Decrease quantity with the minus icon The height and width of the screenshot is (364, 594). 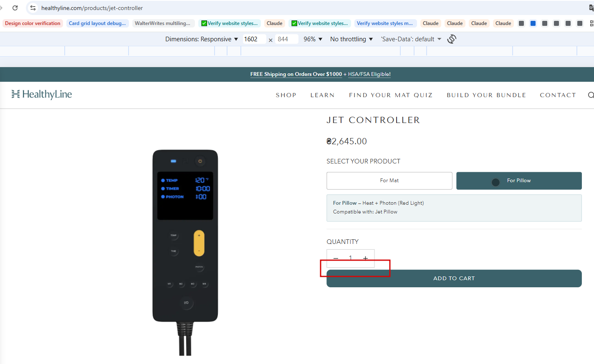[336, 259]
